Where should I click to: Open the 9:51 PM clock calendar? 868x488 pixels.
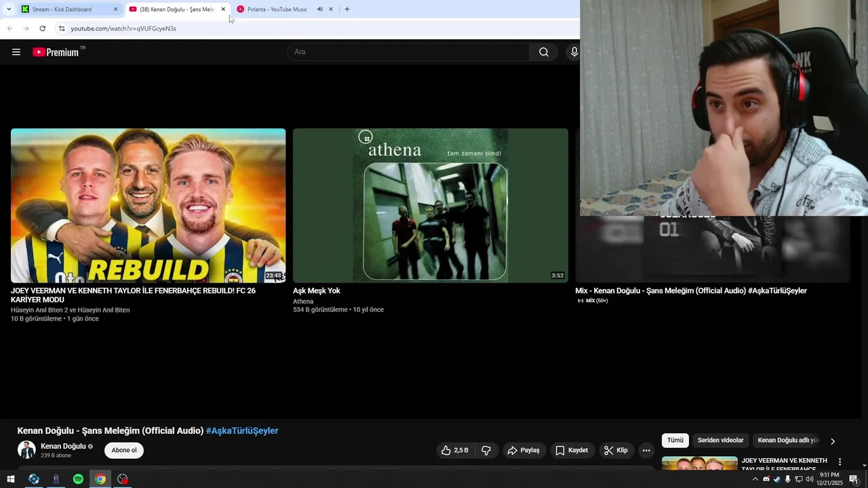[x=829, y=479]
